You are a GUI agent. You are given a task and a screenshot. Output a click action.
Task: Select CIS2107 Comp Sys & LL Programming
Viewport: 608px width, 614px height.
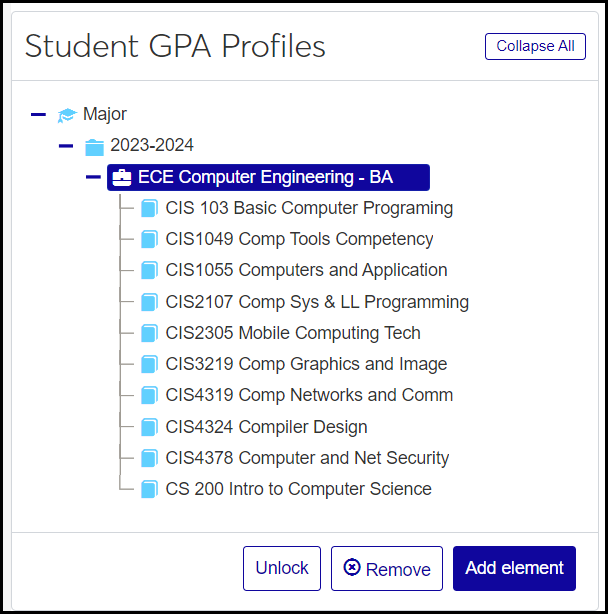317,302
